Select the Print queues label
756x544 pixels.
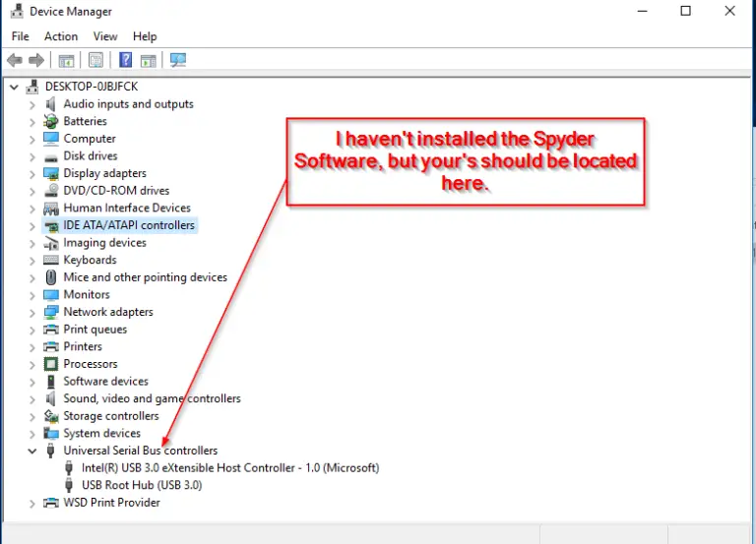95,330
